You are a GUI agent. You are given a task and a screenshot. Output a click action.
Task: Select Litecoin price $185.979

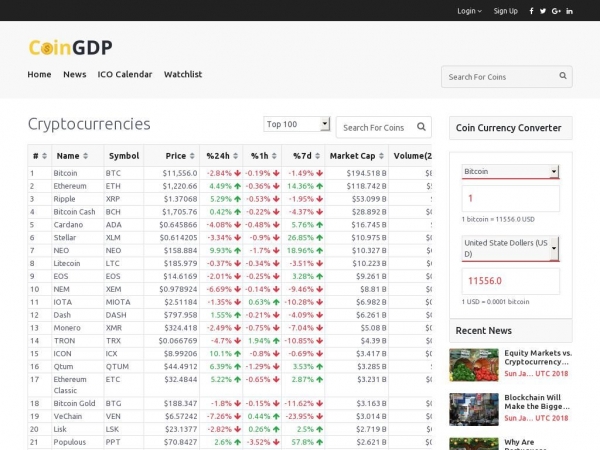coord(181,263)
